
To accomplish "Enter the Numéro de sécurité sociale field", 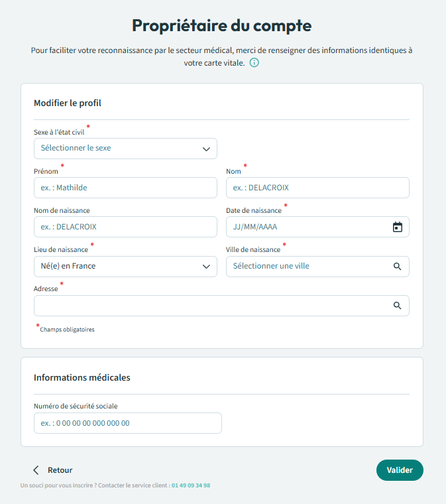I will pos(127,423).
